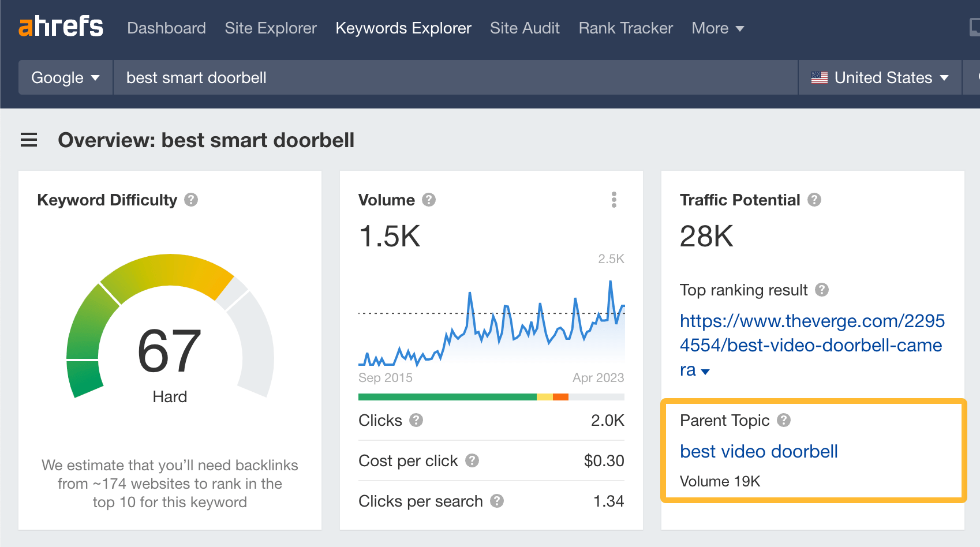The width and height of the screenshot is (980, 547).
Task: Click the Parent Topic help icon
Action: pyautogui.click(x=784, y=421)
